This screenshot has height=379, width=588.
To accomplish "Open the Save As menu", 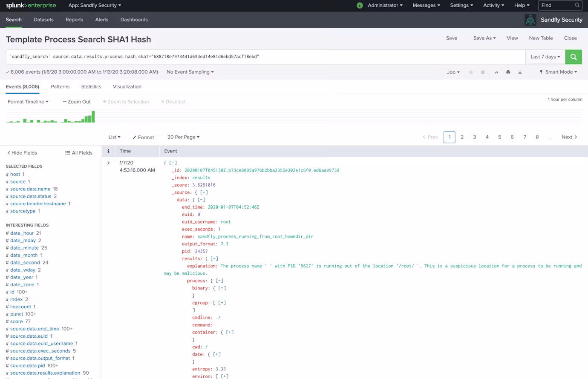I will [484, 38].
